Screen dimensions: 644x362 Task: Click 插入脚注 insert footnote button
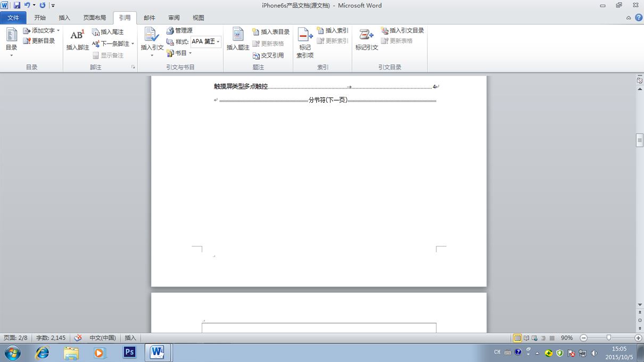(78, 40)
